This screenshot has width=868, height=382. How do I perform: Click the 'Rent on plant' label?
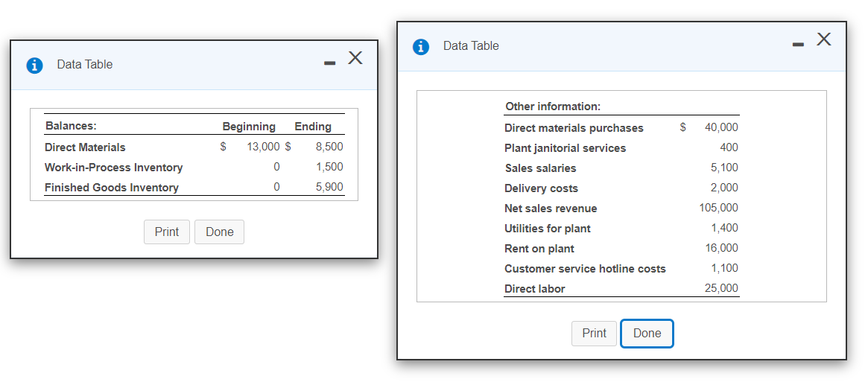539,249
